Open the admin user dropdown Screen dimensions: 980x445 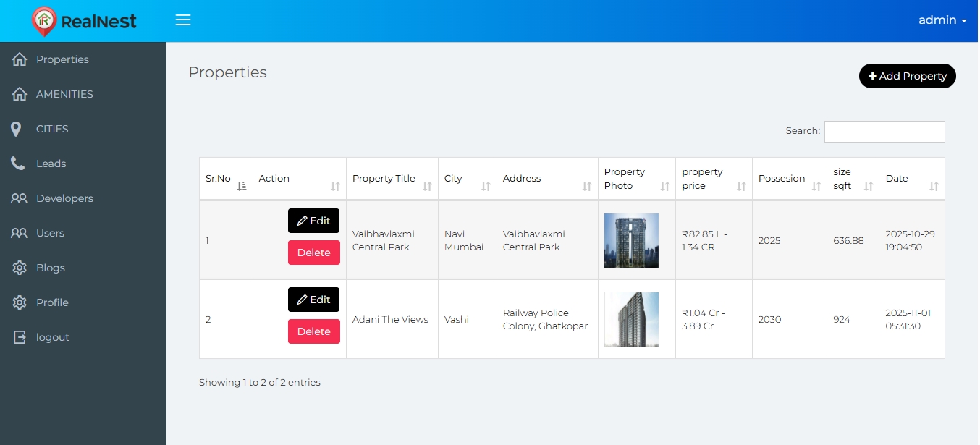tap(942, 20)
